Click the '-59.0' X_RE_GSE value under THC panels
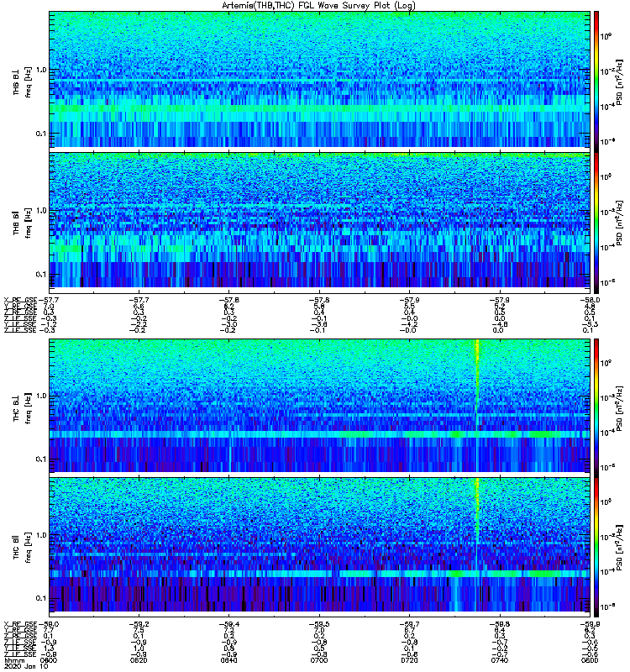 coord(48,624)
